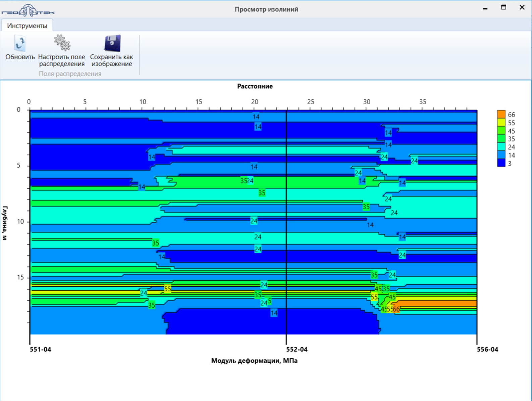Click borehole label 551-04
This screenshot has height=401, width=532.
point(41,349)
